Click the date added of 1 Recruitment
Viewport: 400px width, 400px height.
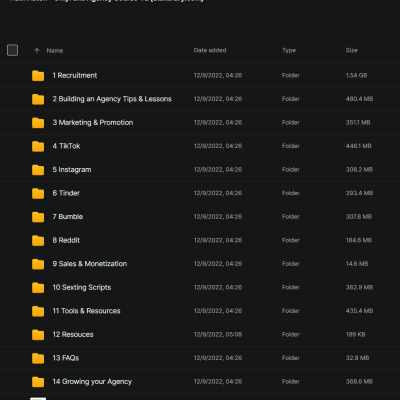[x=218, y=75]
